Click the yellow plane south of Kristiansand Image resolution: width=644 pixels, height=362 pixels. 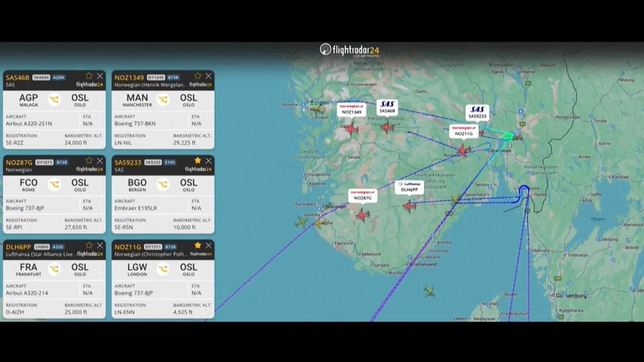[429, 291]
